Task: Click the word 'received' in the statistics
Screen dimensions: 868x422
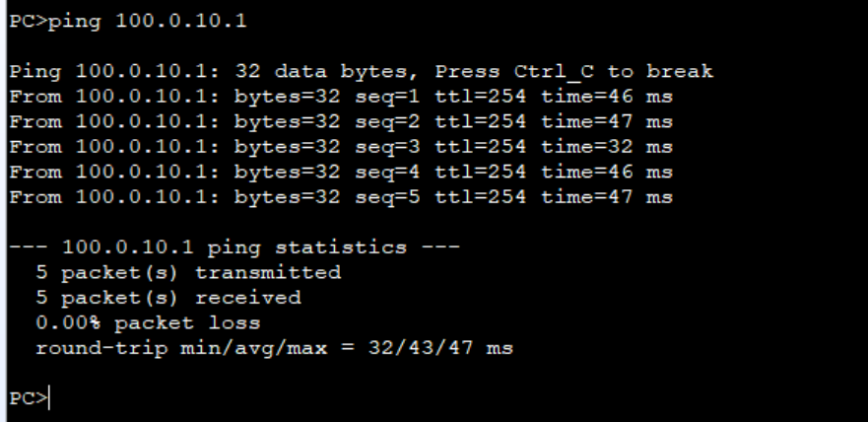Action: [248, 298]
